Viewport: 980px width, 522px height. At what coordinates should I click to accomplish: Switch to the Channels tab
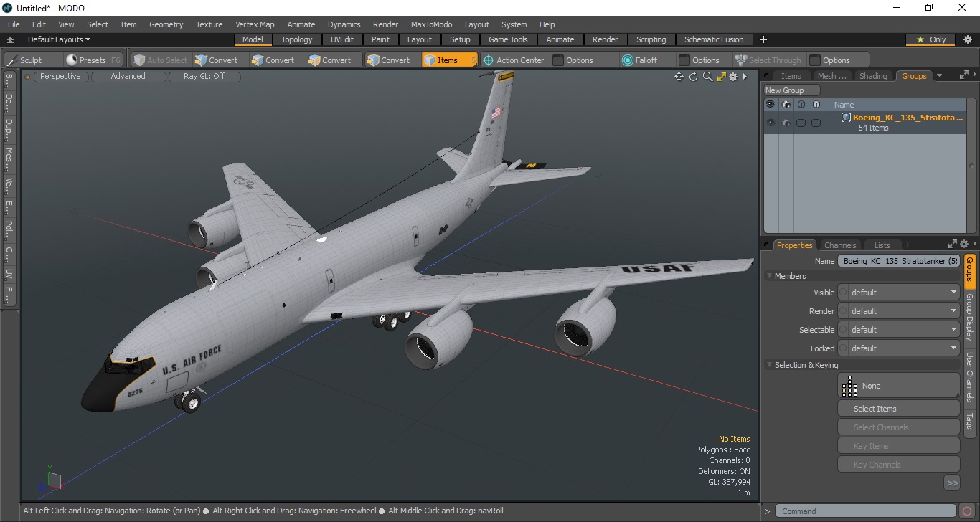tap(840, 245)
